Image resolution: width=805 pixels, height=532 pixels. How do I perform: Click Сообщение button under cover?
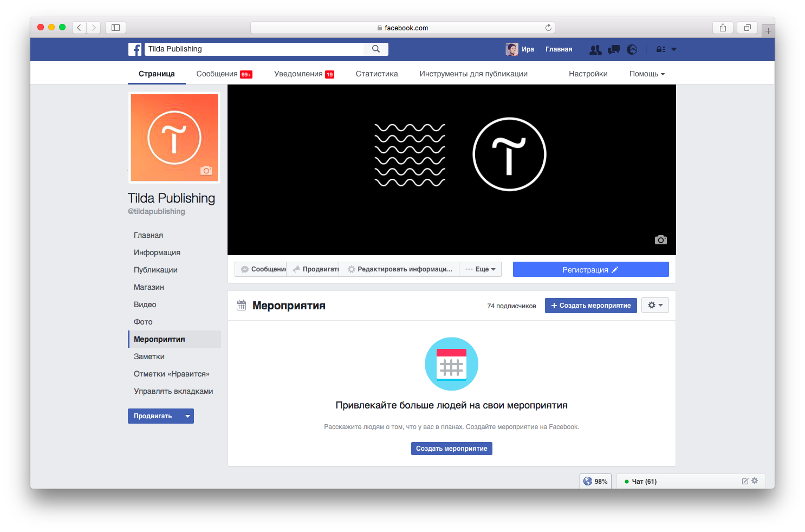click(261, 269)
